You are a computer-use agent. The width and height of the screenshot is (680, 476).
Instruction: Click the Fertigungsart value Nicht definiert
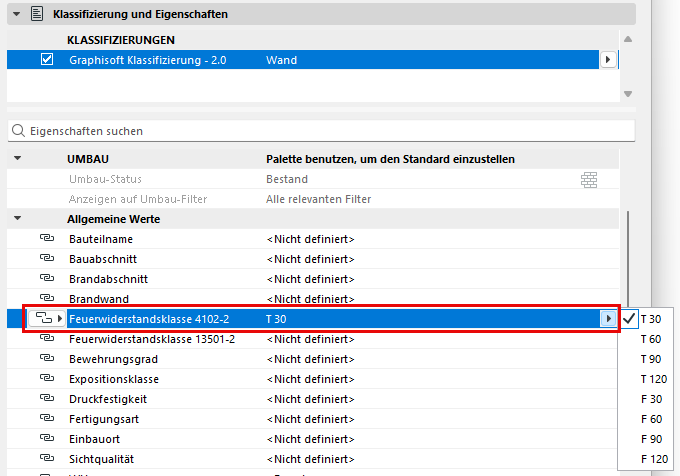point(310,419)
